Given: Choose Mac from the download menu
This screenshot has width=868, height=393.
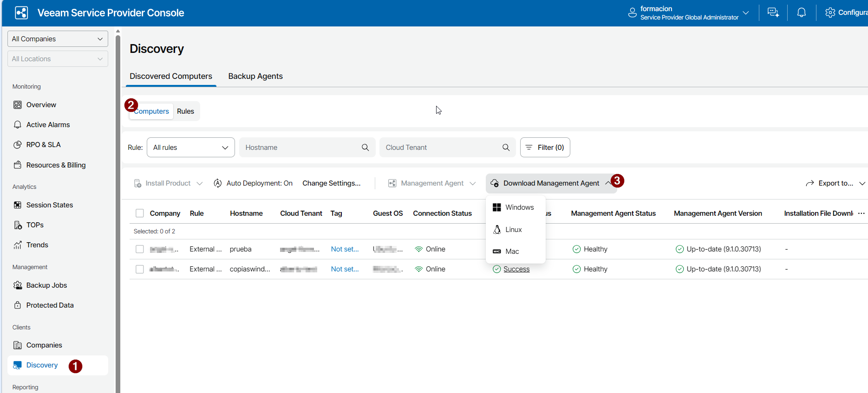Looking at the screenshot, I should coord(516,251).
